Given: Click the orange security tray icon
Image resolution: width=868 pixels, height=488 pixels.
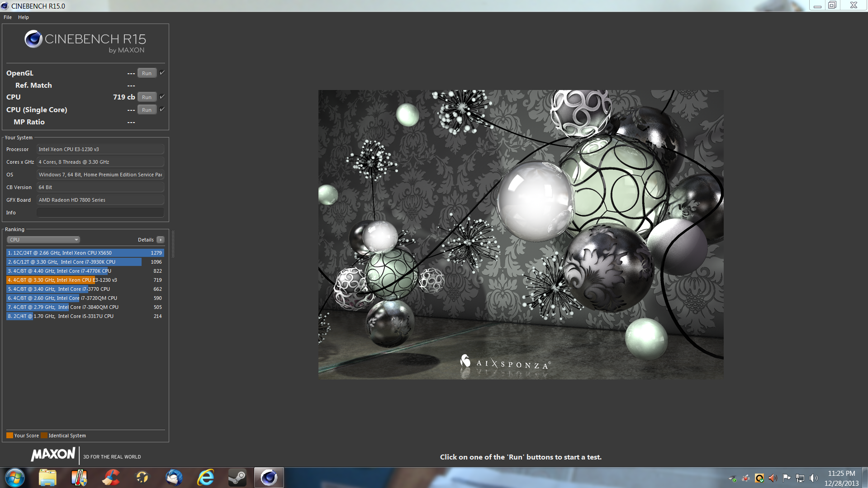Looking at the screenshot, I should (759, 478).
